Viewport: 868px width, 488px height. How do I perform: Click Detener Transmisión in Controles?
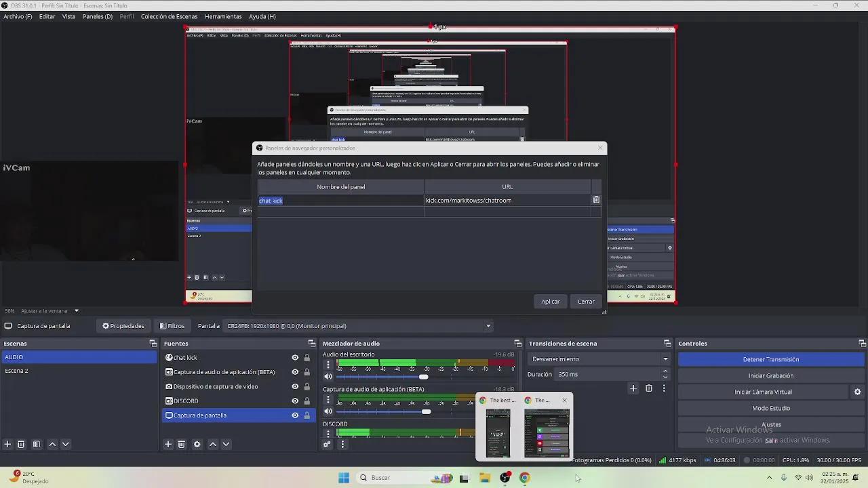[x=770, y=359]
